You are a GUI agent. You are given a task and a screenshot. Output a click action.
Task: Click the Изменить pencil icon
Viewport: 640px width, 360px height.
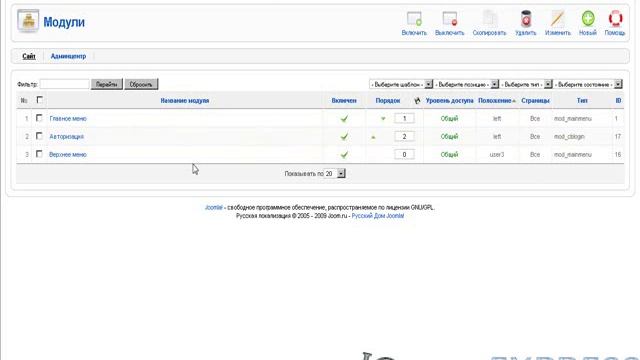tap(558, 19)
